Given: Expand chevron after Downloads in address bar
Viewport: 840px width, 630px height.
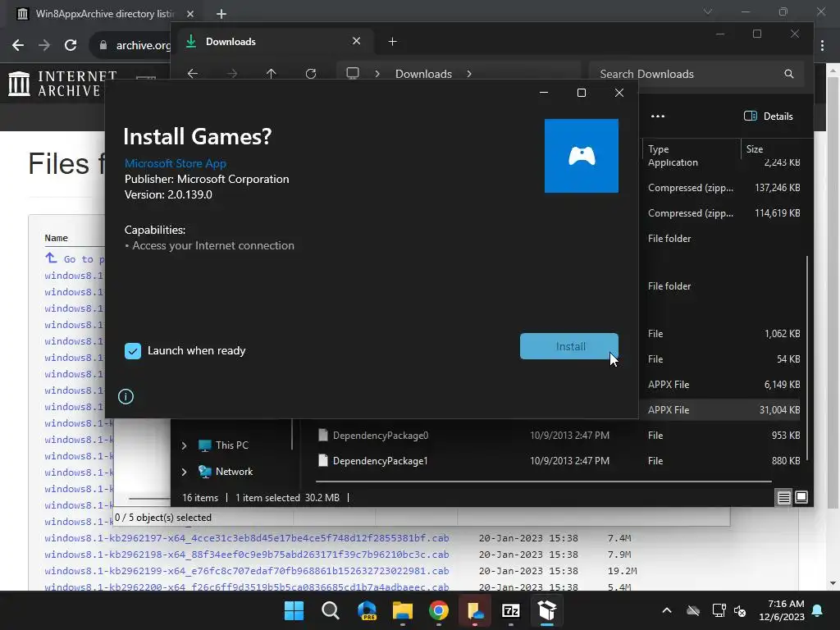Looking at the screenshot, I should (x=469, y=74).
